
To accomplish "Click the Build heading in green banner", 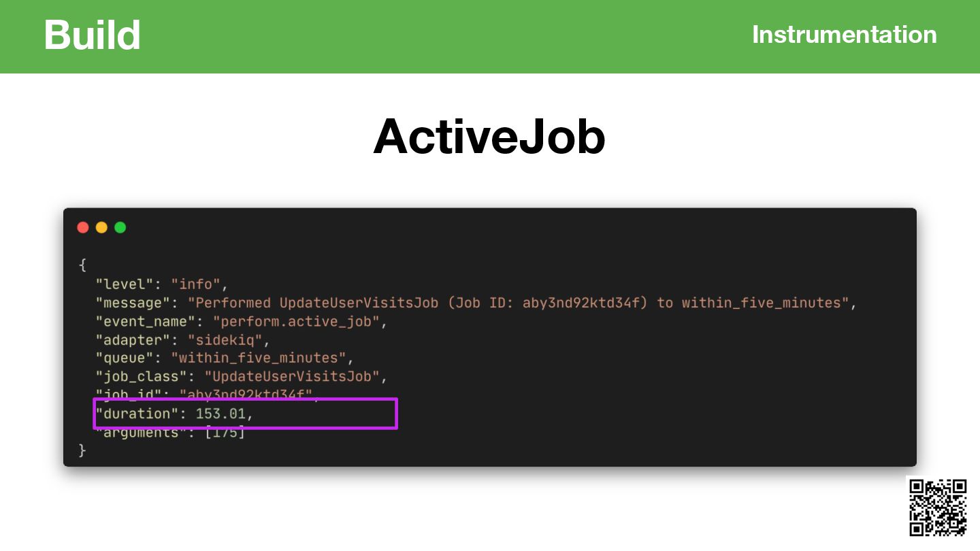I will coord(93,35).
